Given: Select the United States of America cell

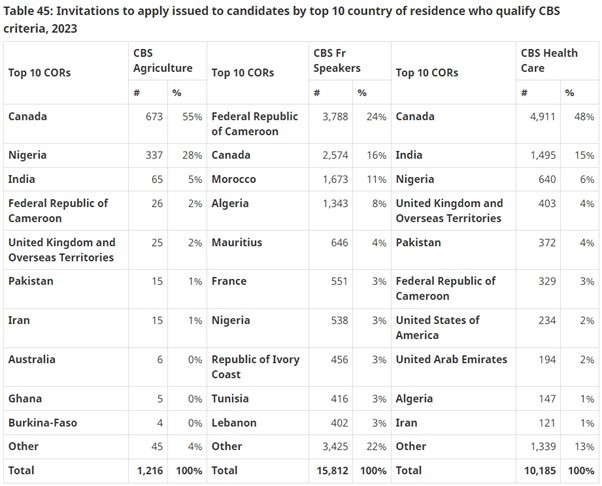Looking at the screenshot, I should (437, 328).
